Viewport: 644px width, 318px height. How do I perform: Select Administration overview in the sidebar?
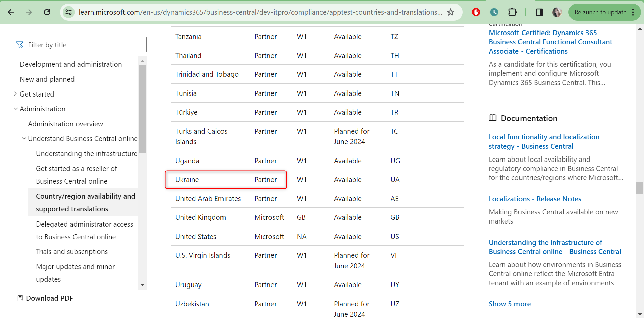coord(65,124)
